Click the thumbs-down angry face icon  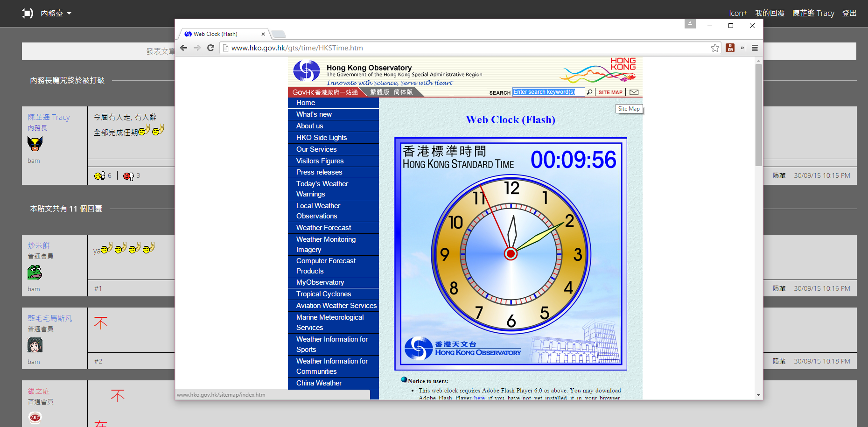(x=128, y=176)
